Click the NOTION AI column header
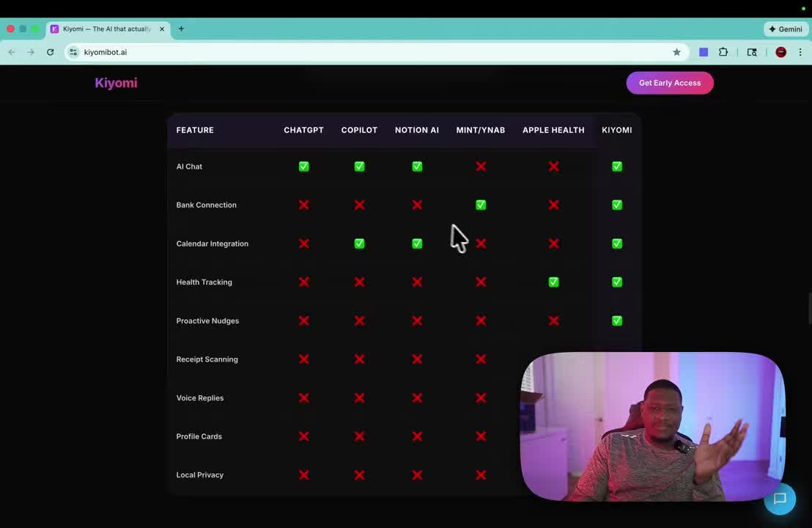The width and height of the screenshot is (812, 528). pyautogui.click(x=417, y=130)
